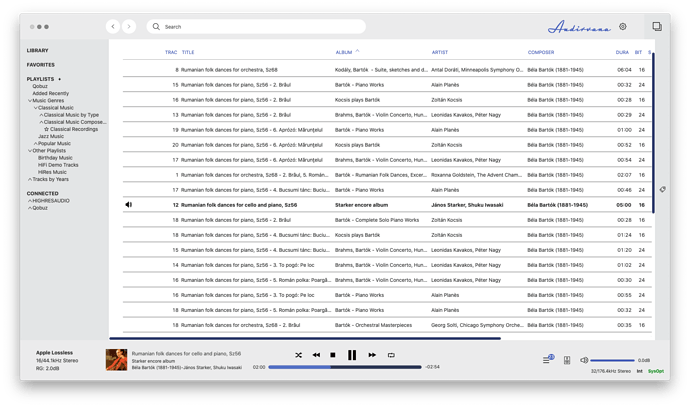Sort by the ARTIST column header
Image resolution: width=690 pixels, height=406 pixels.
[x=440, y=52]
